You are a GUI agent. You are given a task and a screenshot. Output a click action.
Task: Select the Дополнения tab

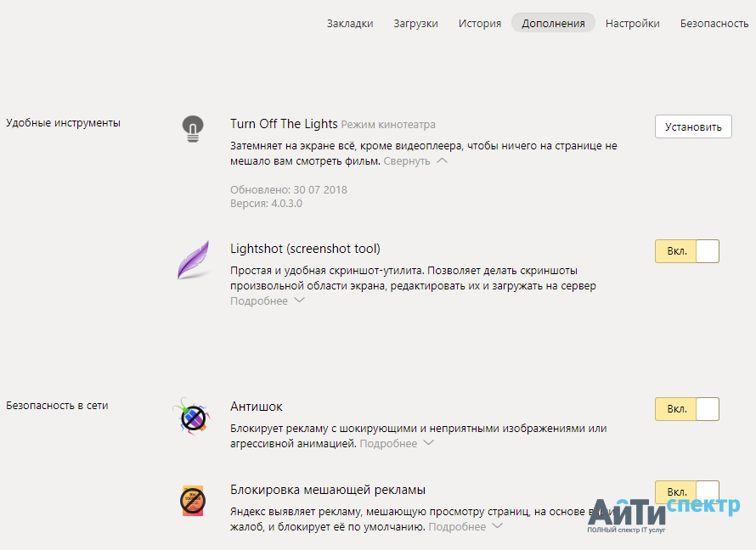(x=553, y=24)
